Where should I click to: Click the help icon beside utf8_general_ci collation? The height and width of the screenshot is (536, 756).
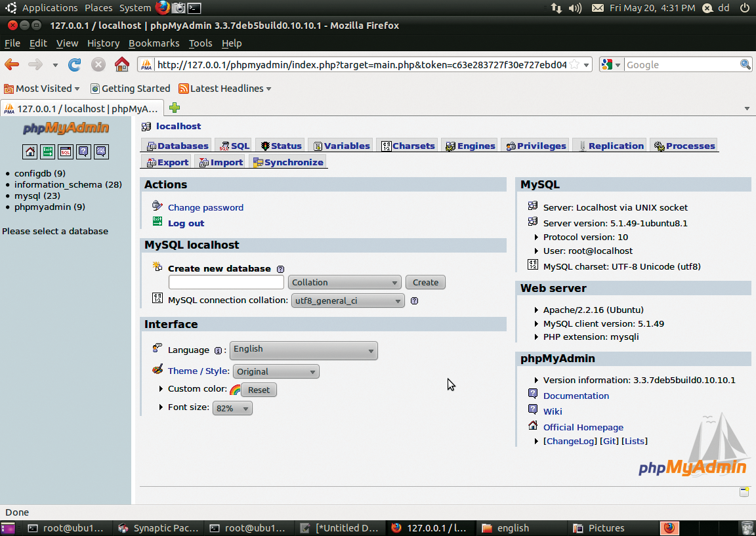click(x=413, y=300)
